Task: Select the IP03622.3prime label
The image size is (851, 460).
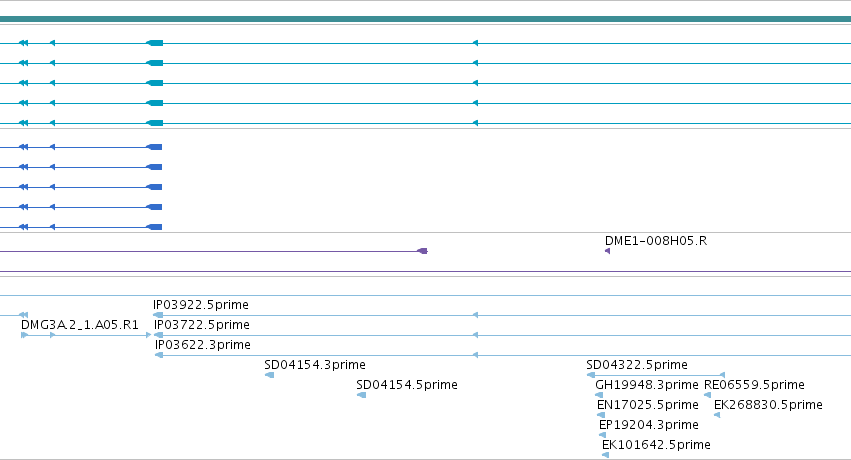Action: (202, 345)
